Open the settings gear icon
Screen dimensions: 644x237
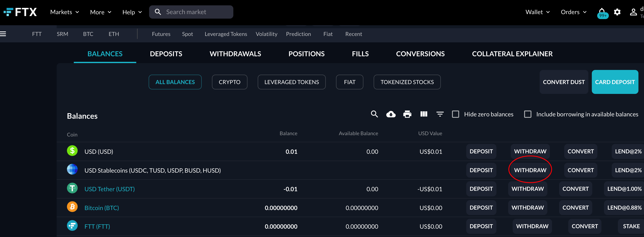[x=617, y=12]
